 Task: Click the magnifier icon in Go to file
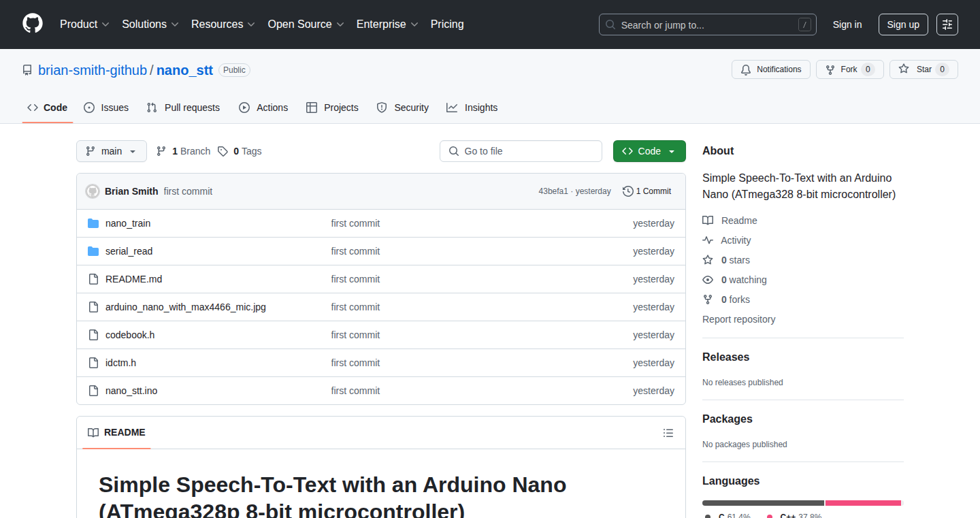[454, 151]
